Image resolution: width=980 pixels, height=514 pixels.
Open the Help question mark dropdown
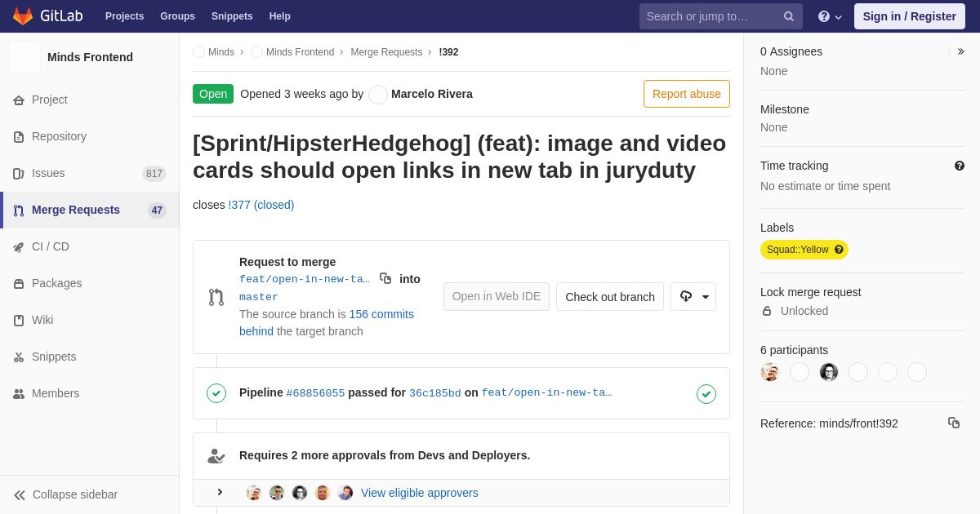pyautogui.click(x=830, y=16)
